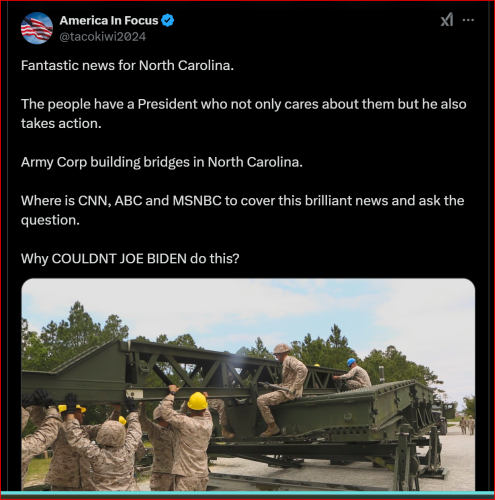Click the soldier sitting on the bridge section
The width and height of the screenshot is (495, 500).
(283, 388)
